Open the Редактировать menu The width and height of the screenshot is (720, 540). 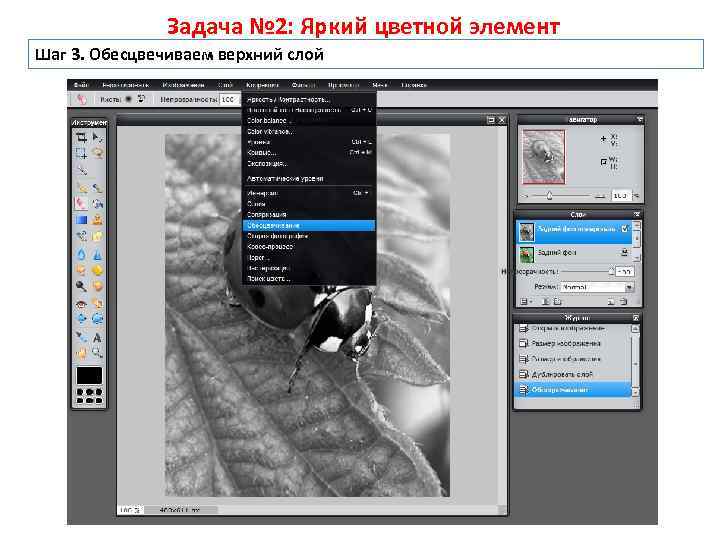(125, 84)
